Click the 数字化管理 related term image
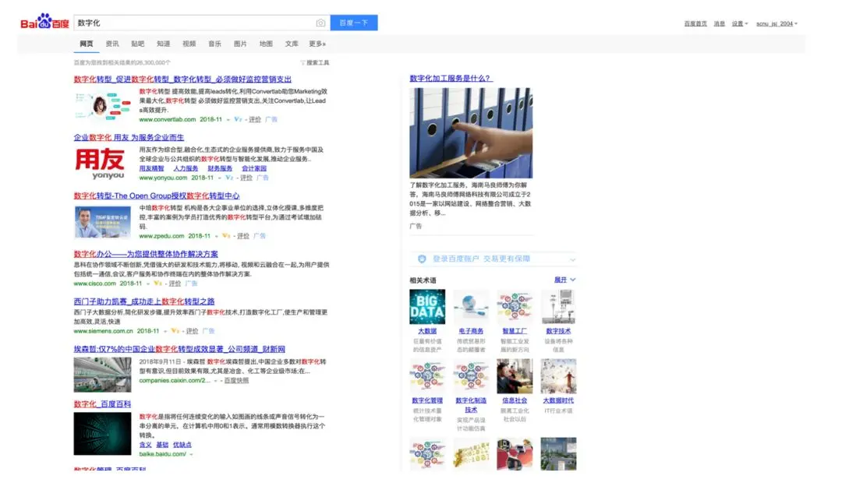The width and height of the screenshot is (842, 504). point(427,376)
